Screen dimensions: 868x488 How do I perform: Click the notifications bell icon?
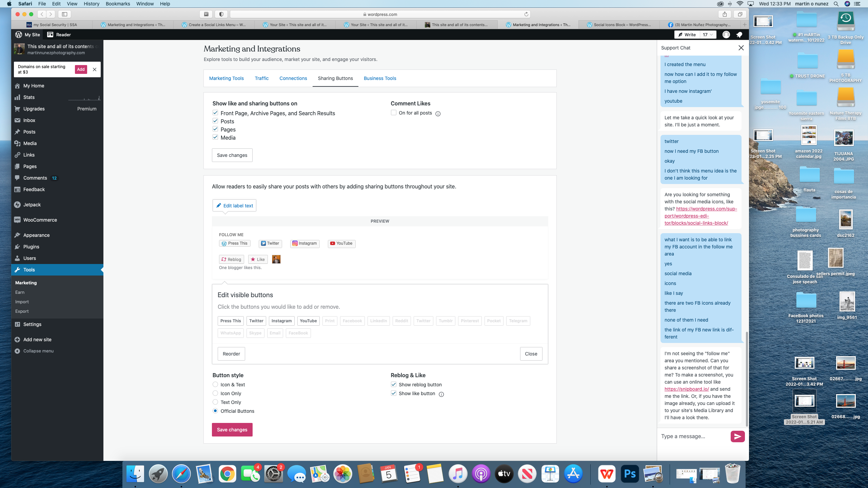point(739,35)
